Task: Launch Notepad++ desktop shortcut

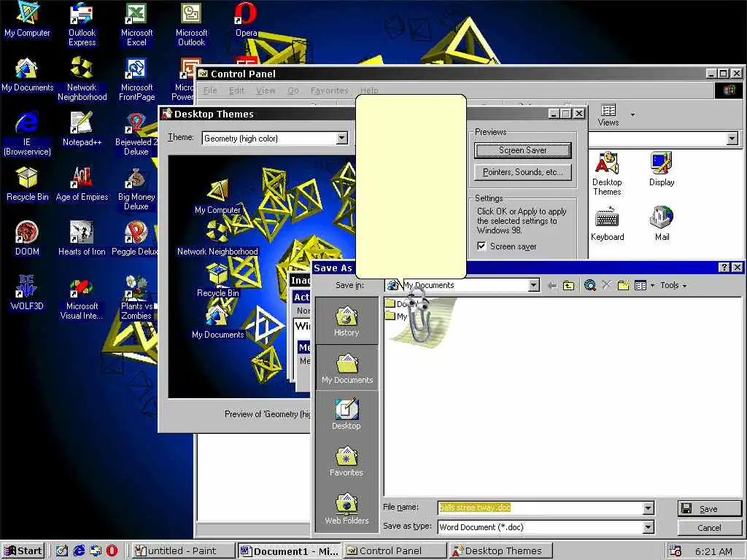Action: point(82,128)
